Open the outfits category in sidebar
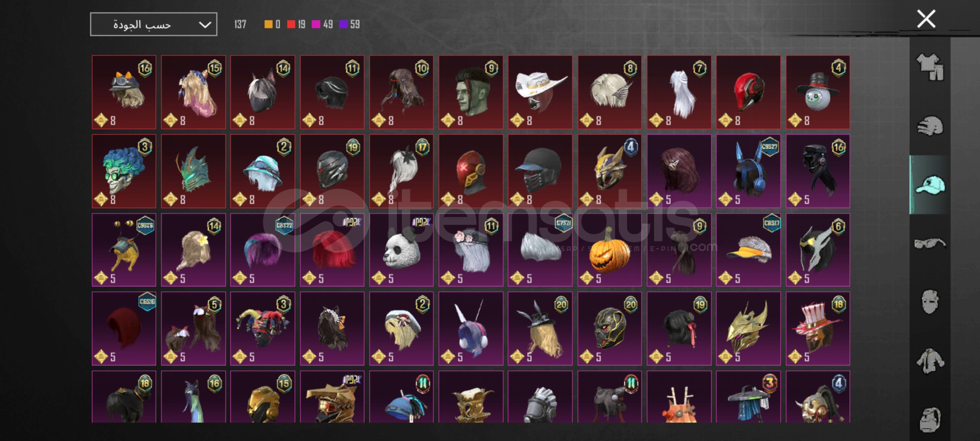This screenshot has height=441, width=980. (x=930, y=67)
